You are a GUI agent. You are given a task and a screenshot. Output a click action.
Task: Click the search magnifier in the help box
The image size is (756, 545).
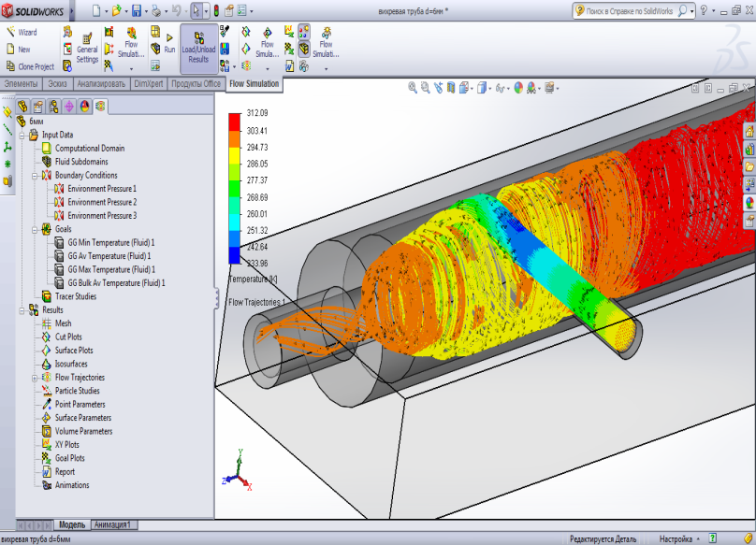(682, 10)
